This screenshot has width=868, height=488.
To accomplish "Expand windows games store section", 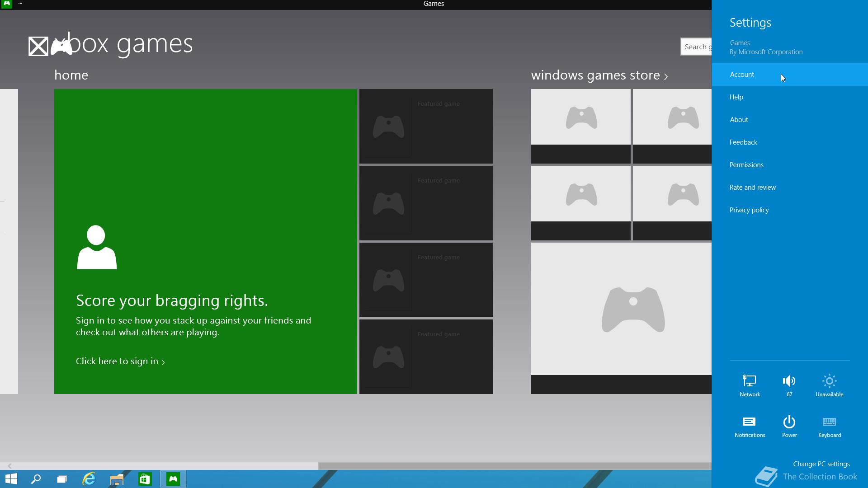I will click(x=599, y=75).
